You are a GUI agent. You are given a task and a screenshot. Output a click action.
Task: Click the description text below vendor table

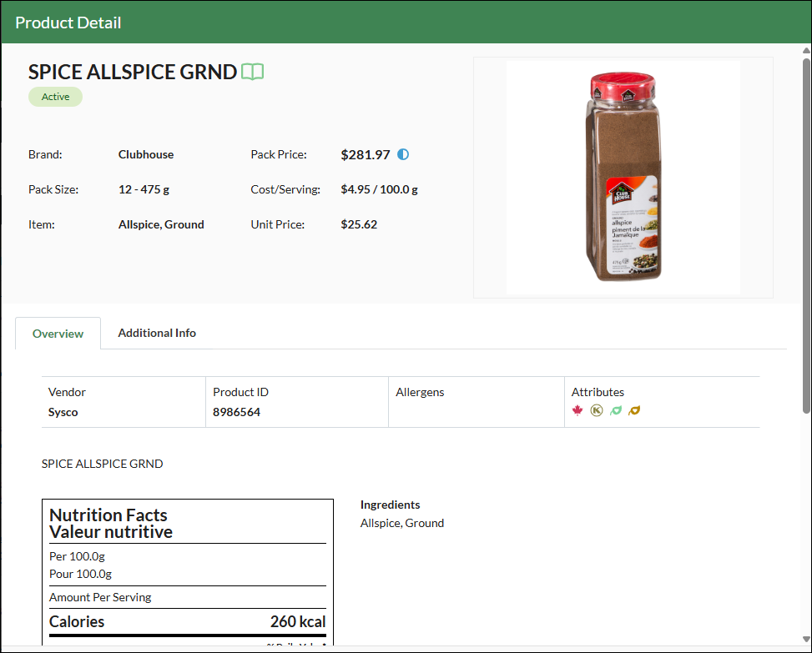tap(102, 465)
